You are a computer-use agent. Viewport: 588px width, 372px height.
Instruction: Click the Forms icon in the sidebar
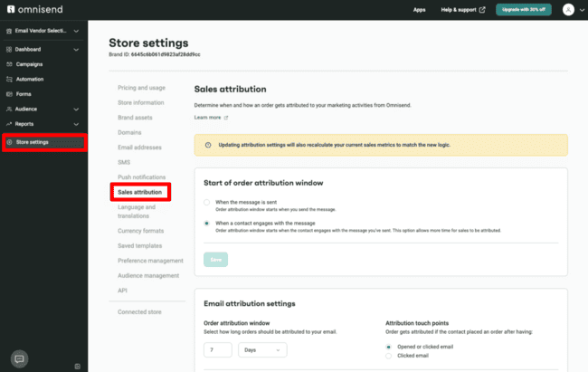[x=9, y=94]
